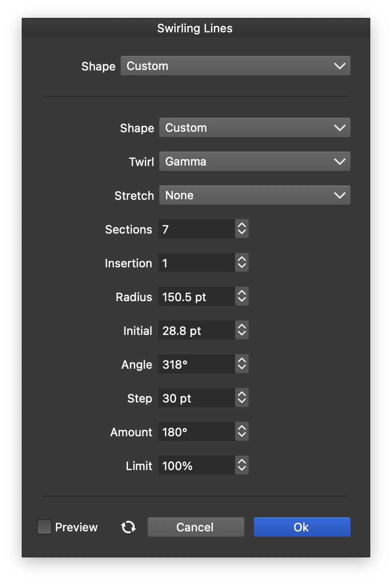Confirm with the Ok button

[x=302, y=527]
